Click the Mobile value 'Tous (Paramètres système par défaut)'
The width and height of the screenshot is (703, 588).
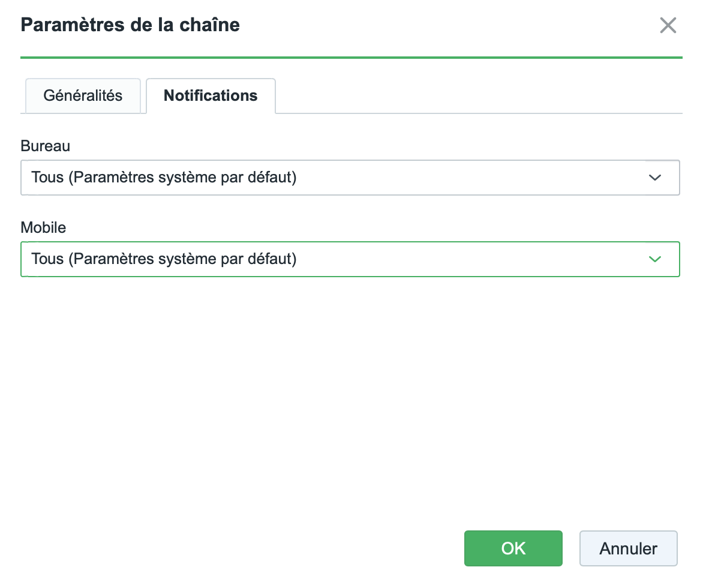(x=164, y=259)
